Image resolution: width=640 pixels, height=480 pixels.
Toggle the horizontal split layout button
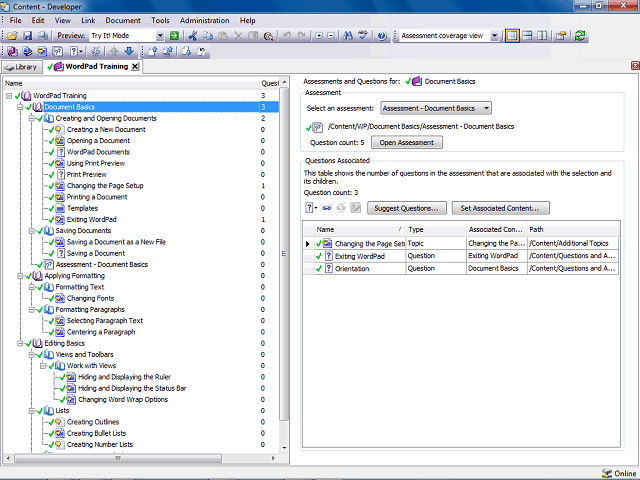[527, 36]
